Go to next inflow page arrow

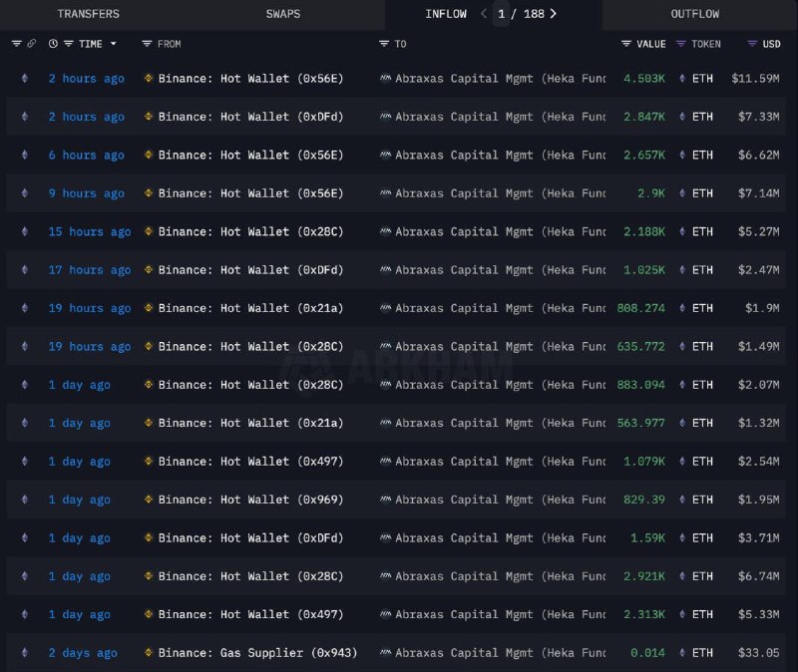click(554, 14)
